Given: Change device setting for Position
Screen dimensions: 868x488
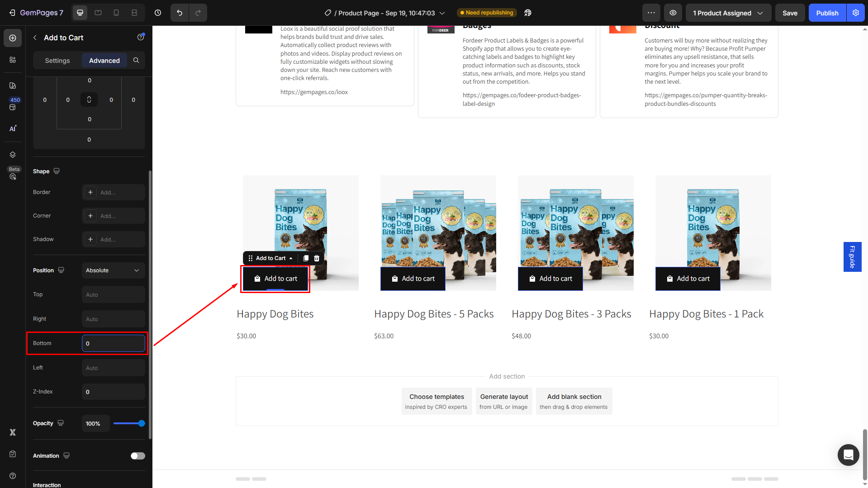Looking at the screenshot, I should [61, 270].
